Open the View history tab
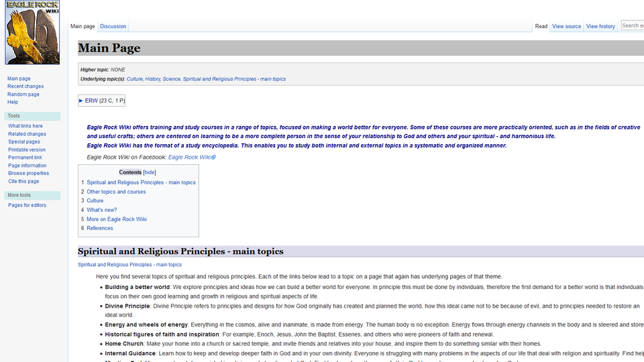 (600, 26)
